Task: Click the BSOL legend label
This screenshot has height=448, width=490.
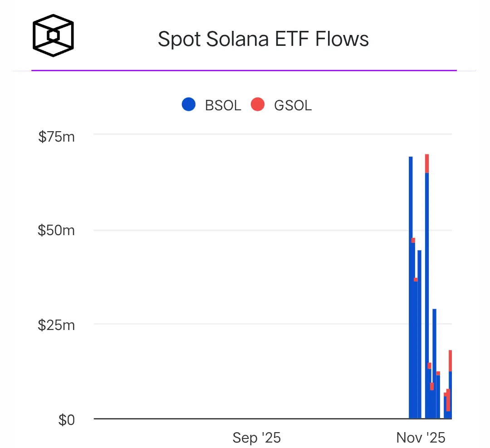Action: (223, 105)
